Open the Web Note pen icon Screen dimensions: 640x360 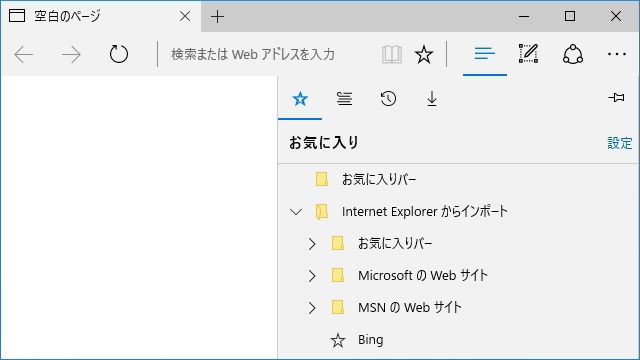[x=529, y=53]
